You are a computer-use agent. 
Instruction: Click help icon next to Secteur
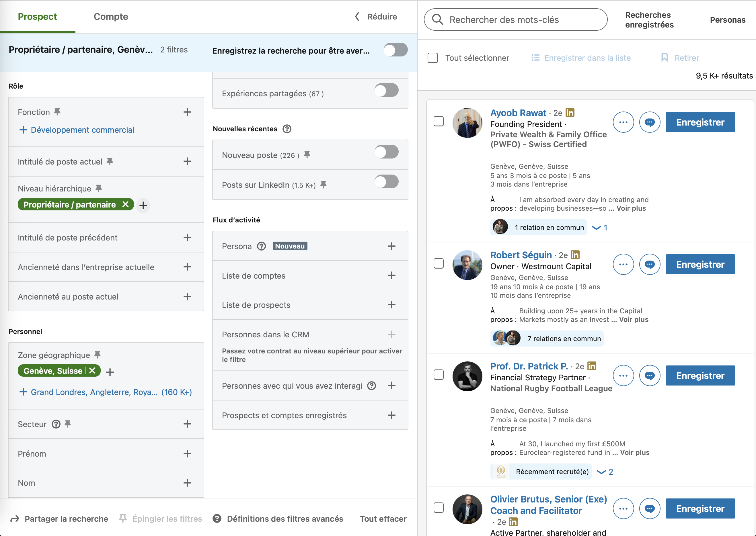[x=56, y=424]
